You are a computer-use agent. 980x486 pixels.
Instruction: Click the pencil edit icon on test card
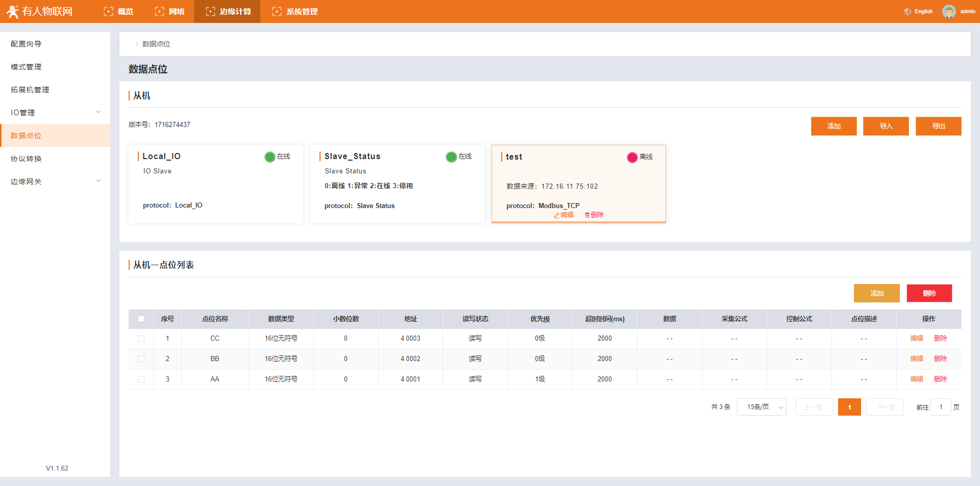[x=557, y=215]
